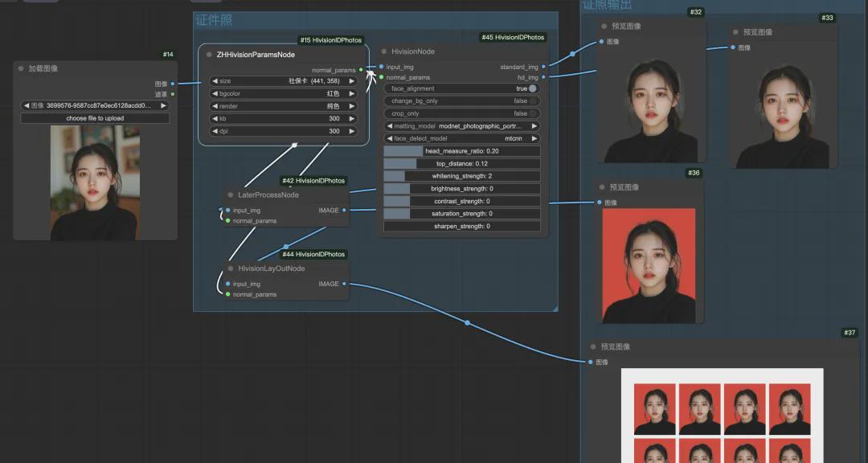The image size is (868, 463).
Task: Collapse the ZHHivisionParamsNode via its title dot
Action: 209,55
